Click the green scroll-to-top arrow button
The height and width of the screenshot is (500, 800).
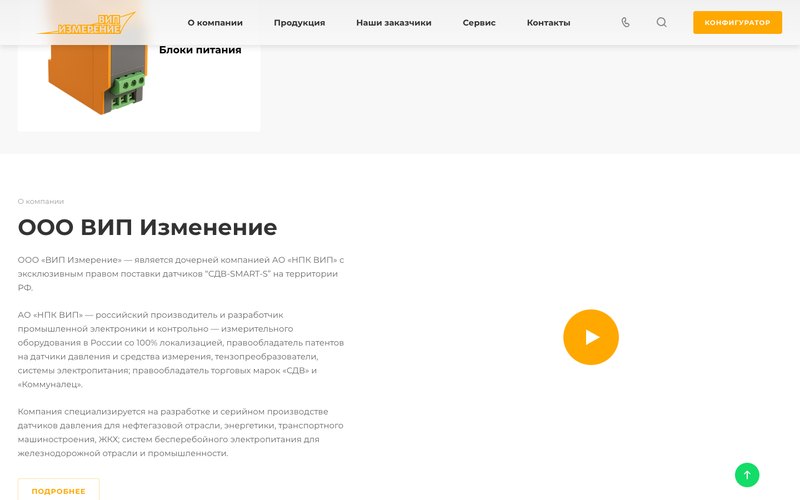tap(747, 475)
